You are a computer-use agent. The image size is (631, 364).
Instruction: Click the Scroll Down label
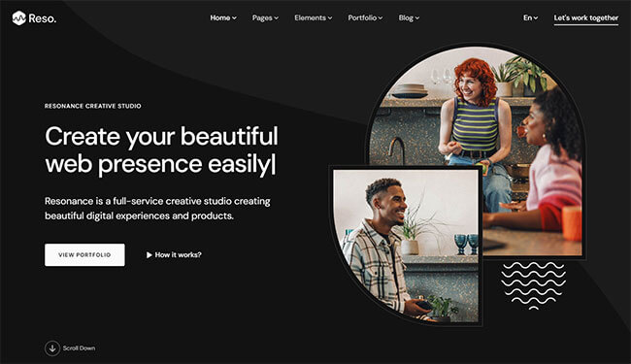pyautogui.click(x=79, y=348)
